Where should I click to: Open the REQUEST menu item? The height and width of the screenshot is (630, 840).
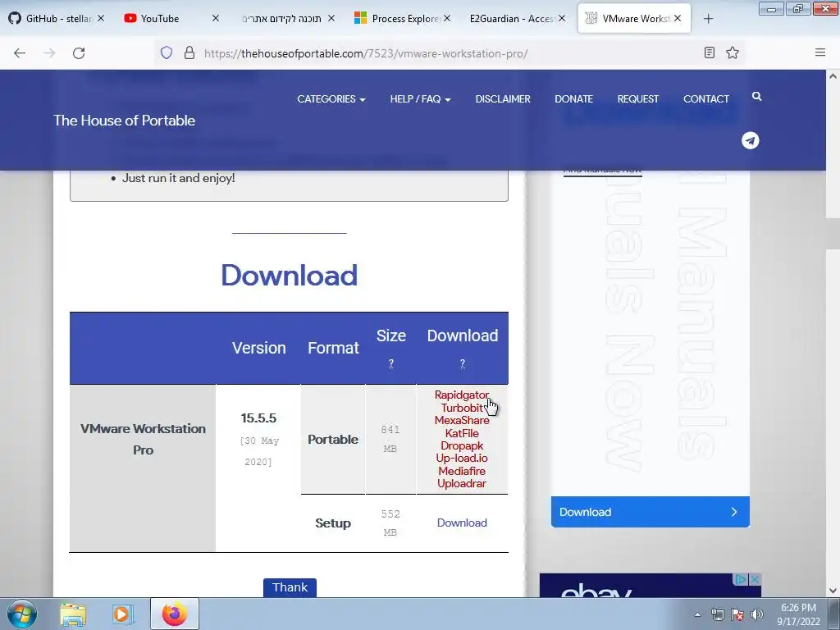638,99
